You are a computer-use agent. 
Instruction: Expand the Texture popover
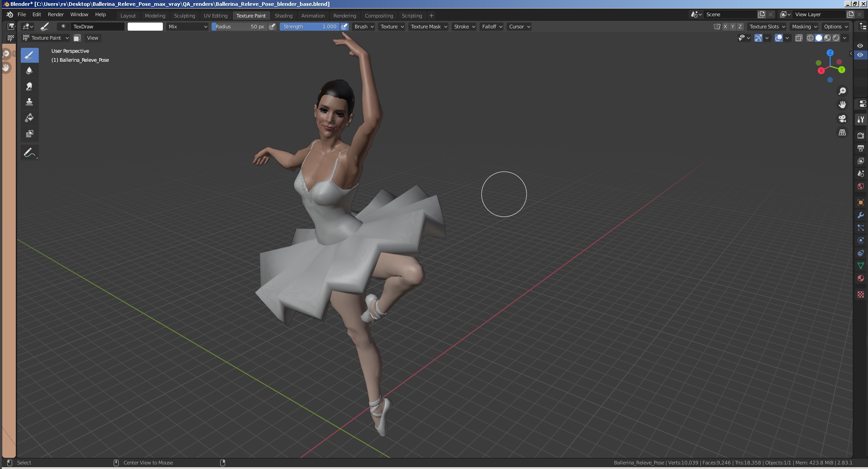(392, 27)
